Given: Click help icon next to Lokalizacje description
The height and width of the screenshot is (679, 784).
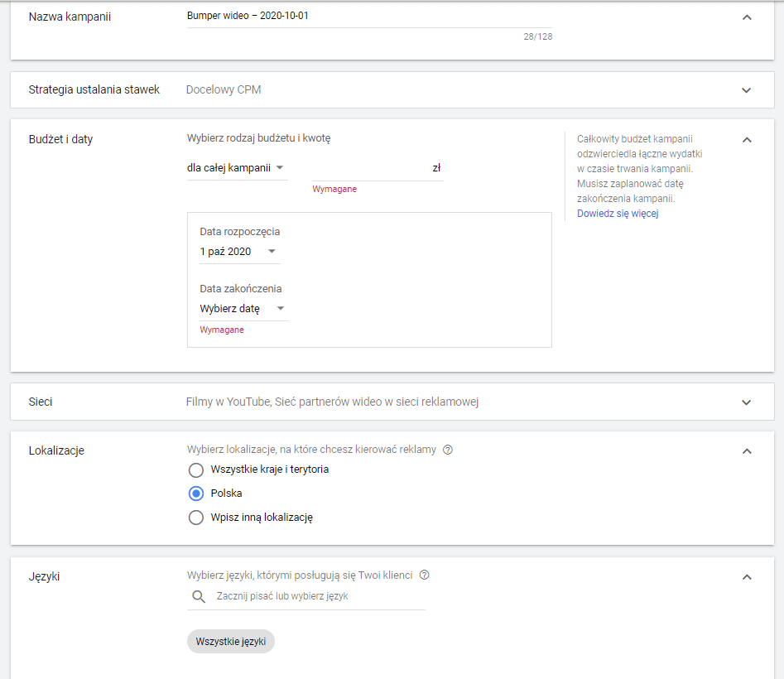Looking at the screenshot, I should click(448, 450).
